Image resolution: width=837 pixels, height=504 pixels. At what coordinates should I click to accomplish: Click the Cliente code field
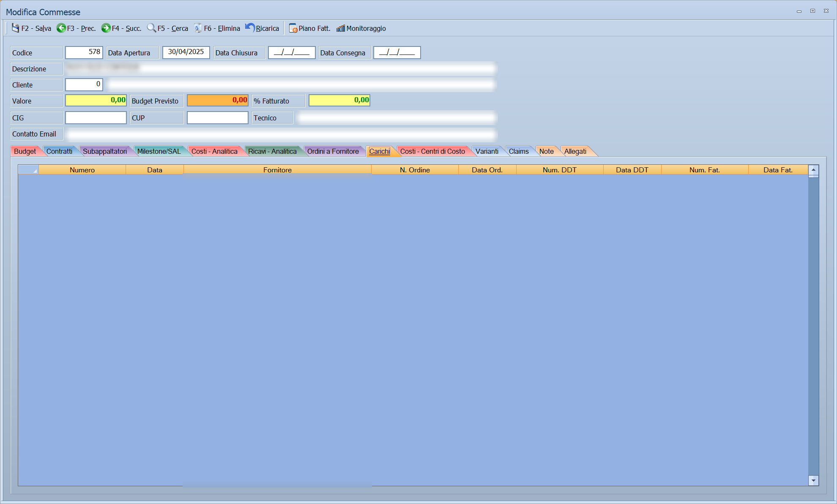click(x=84, y=84)
